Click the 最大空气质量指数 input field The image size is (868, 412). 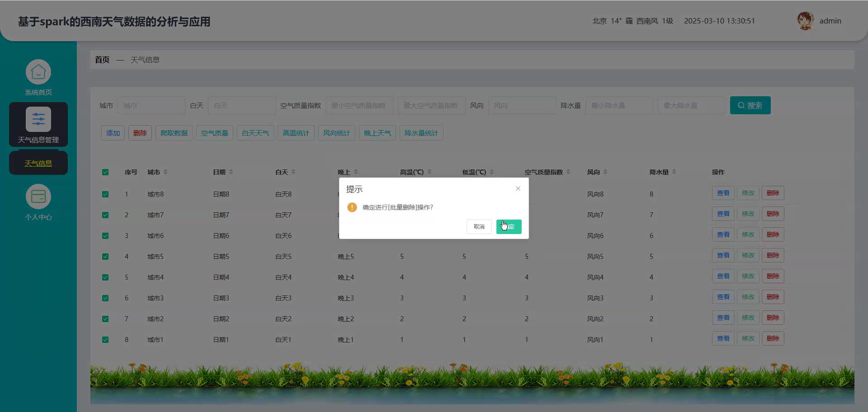(x=432, y=105)
